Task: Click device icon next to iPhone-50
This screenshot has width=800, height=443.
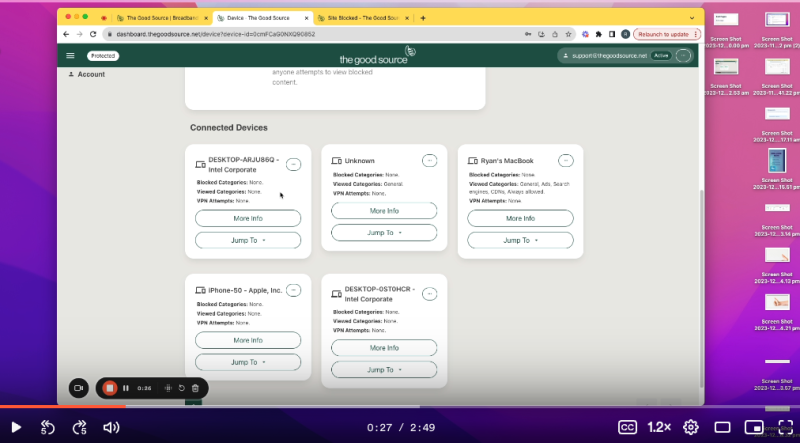Action: coord(201,290)
